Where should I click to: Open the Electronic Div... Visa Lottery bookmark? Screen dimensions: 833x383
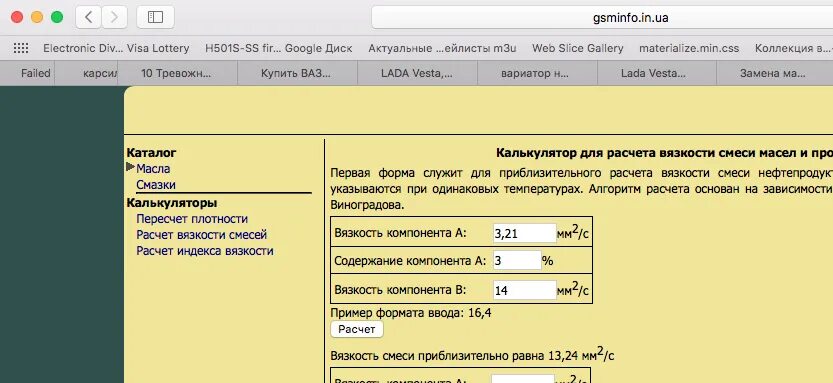[x=116, y=48]
